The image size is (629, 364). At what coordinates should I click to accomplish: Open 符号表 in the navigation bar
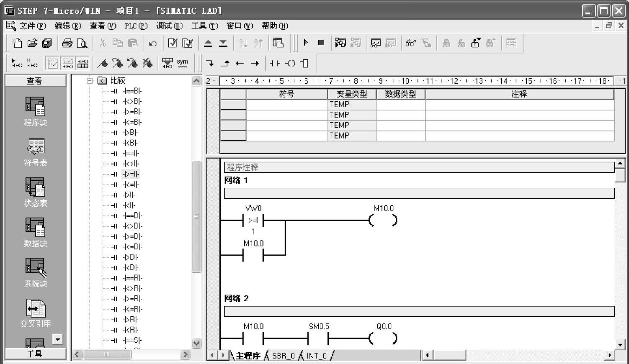[35, 152]
